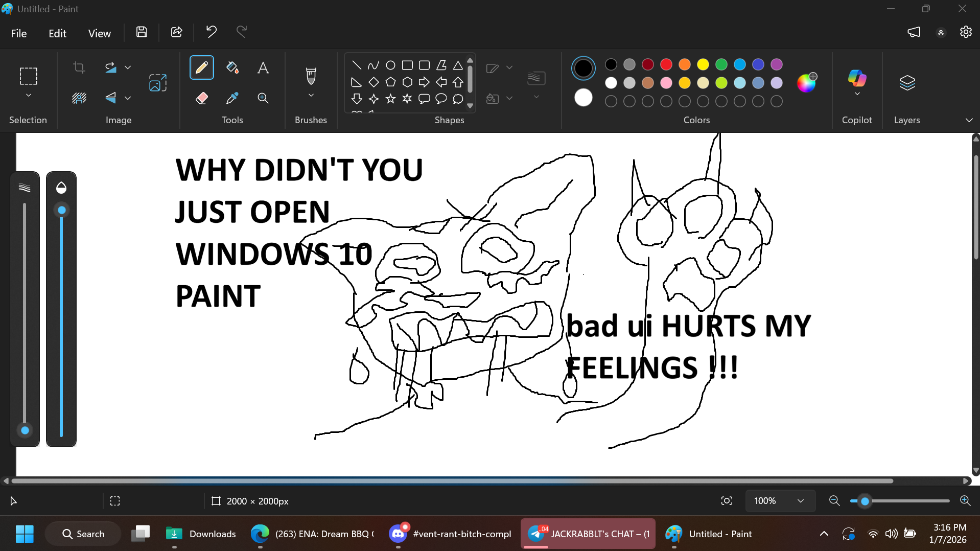The height and width of the screenshot is (551, 980).
Task: Expand the Brushes dropdown
Action: (311, 96)
